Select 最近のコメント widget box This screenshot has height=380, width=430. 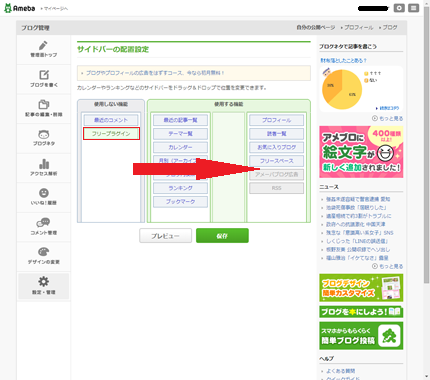pyautogui.click(x=111, y=120)
